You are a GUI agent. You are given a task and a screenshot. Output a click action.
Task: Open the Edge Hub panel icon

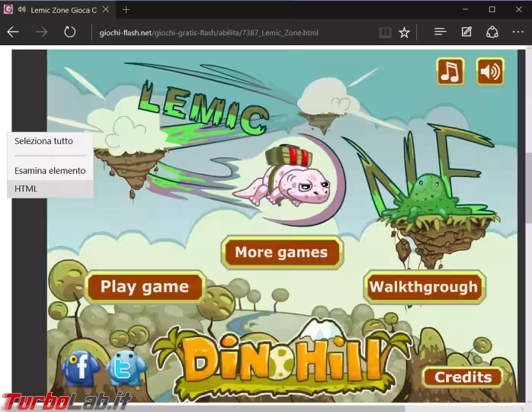pos(440,32)
